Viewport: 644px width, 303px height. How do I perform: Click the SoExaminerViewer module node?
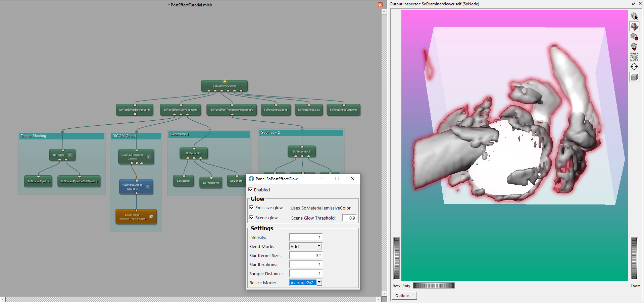224,86
